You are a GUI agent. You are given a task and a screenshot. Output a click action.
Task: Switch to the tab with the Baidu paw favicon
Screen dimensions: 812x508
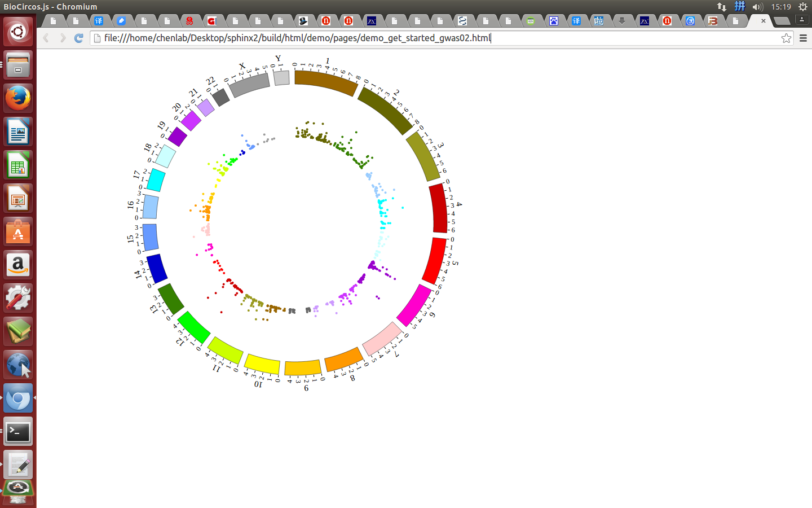coord(553,21)
